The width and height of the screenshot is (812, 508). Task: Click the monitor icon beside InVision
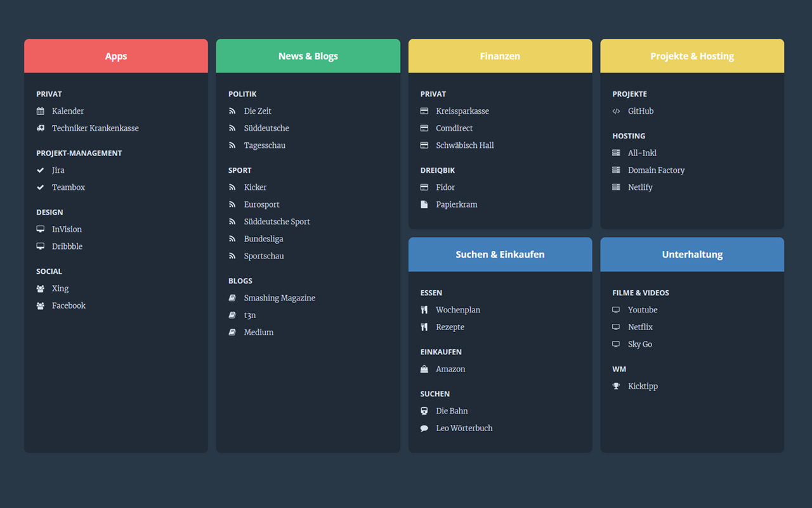(41, 229)
